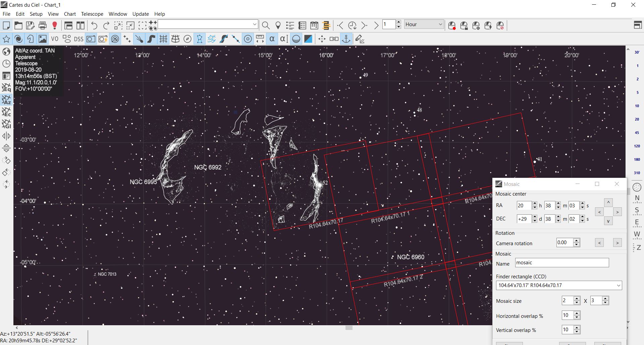644x345 pixels.
Task: Flip the chart horizontally
Action: point(6,136)
